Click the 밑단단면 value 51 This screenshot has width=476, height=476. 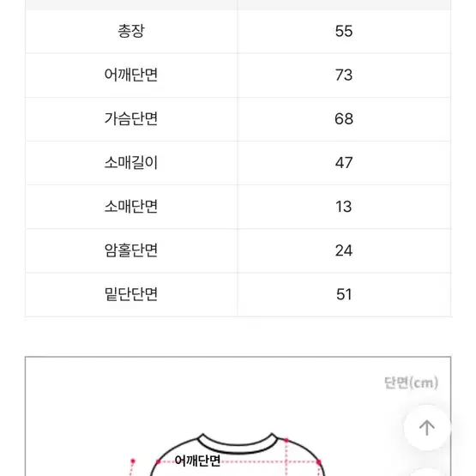tap(344, 294)
